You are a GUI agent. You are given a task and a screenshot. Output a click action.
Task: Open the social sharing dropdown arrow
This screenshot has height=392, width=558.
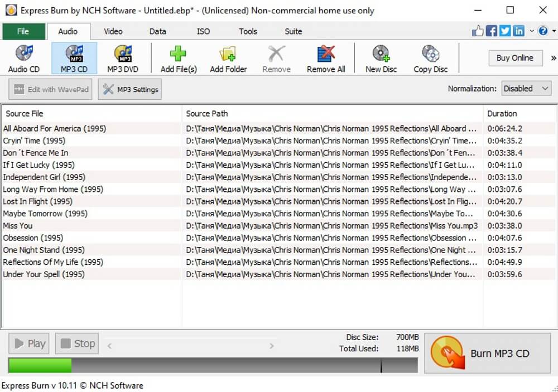coord(532,31)
